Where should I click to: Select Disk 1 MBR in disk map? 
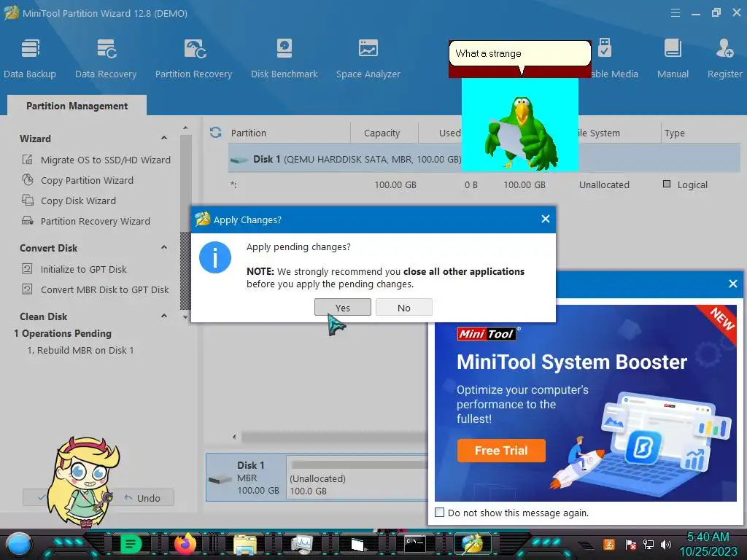246,478
